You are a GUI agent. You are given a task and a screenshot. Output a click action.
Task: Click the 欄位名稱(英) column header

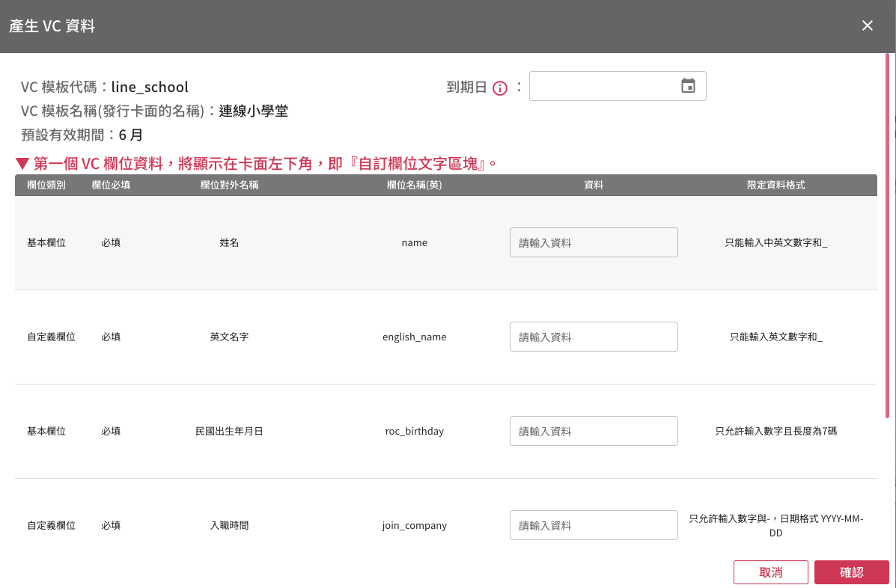click(x=414, y=185)
